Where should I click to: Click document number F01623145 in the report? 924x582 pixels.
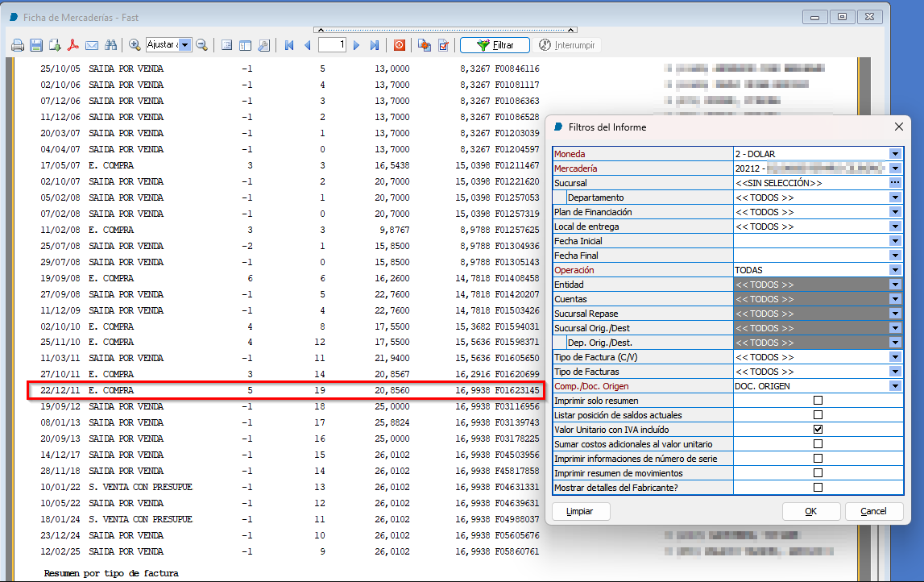[x=517, y=390]
